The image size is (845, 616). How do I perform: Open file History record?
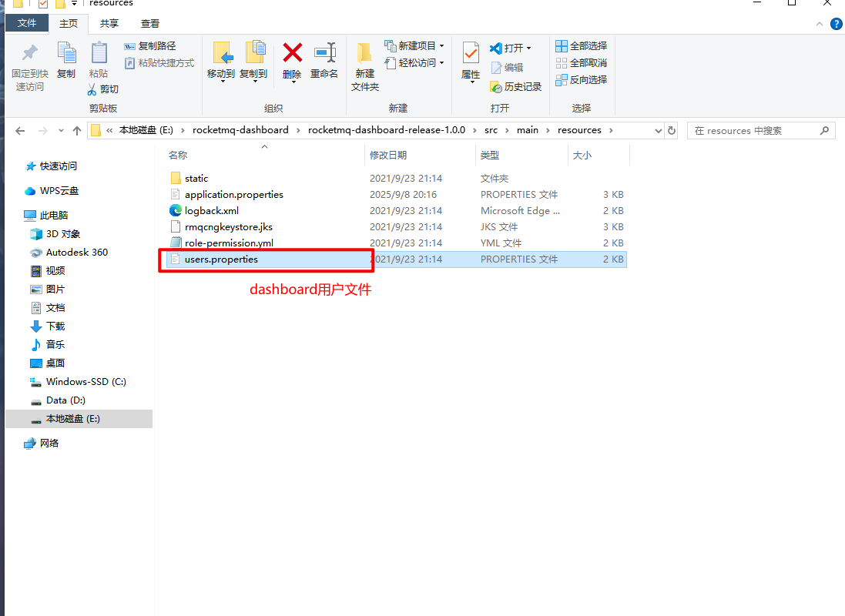(x=516, y=87)
